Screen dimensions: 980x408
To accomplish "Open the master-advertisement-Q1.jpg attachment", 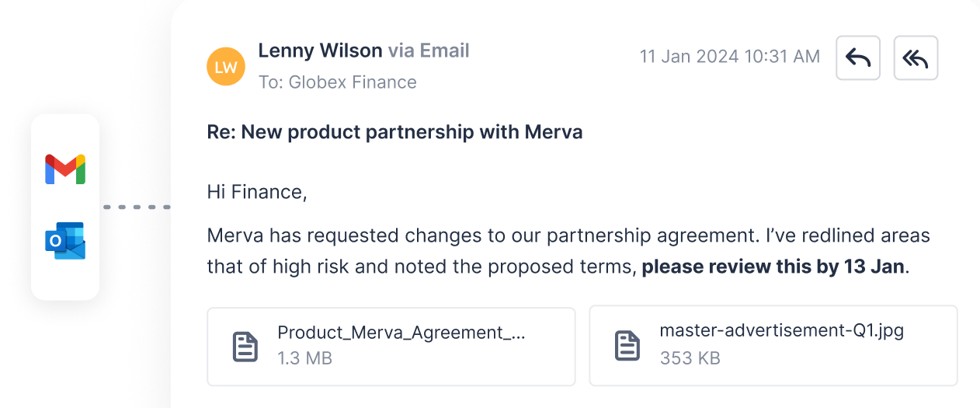I will click(x=773, y=346).
